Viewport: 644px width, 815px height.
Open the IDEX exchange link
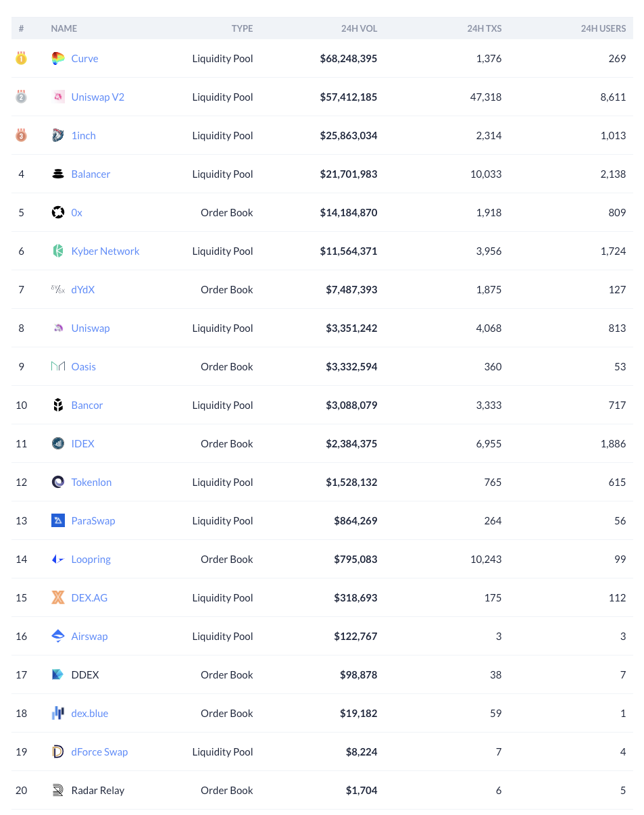[x=83, y=444]
